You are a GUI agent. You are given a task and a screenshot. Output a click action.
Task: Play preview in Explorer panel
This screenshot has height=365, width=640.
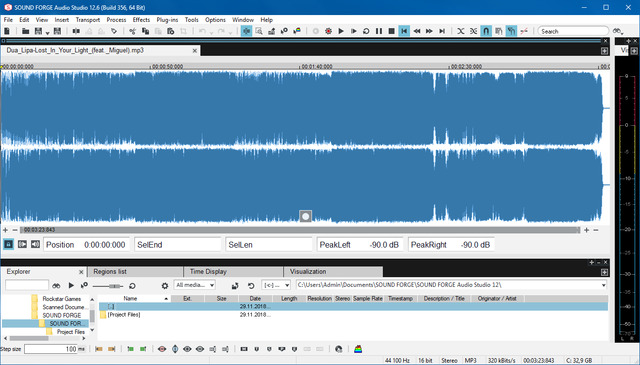pos(71,285)
